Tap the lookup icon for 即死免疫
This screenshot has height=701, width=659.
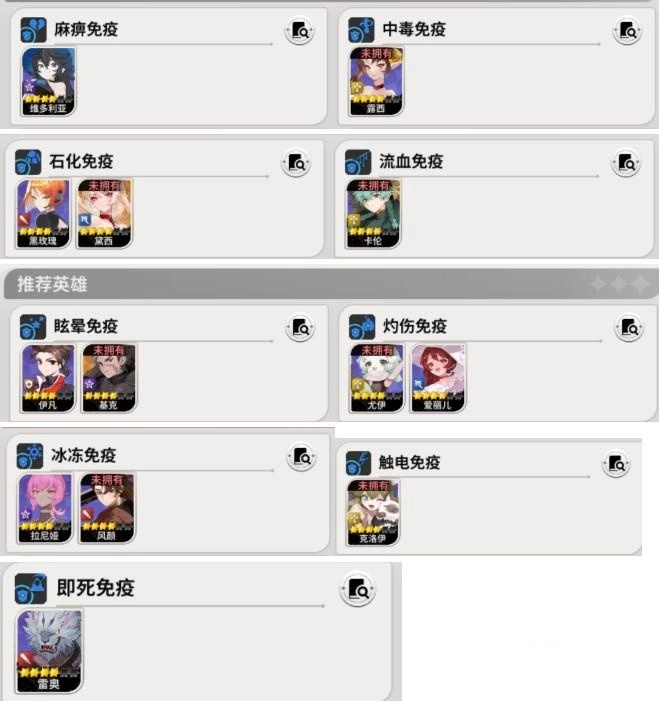[358, 590]
